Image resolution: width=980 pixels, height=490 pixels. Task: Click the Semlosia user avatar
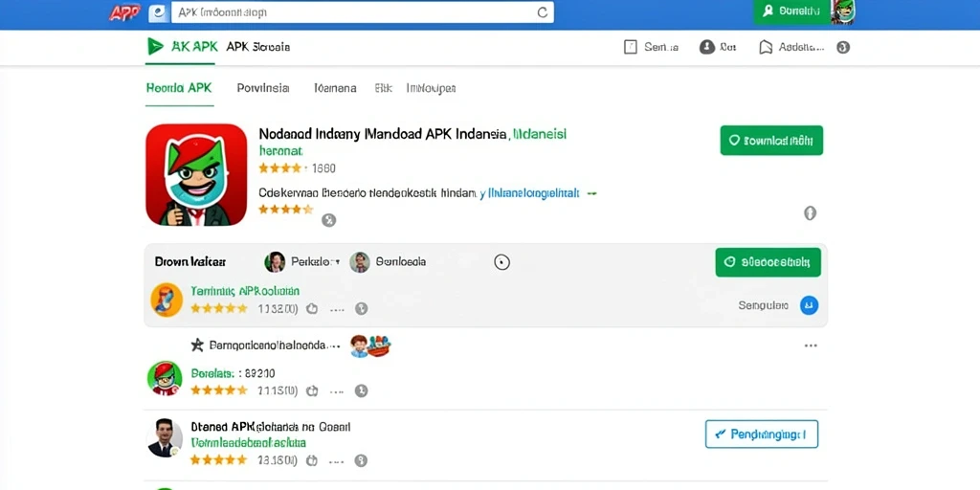click(360, 262)
